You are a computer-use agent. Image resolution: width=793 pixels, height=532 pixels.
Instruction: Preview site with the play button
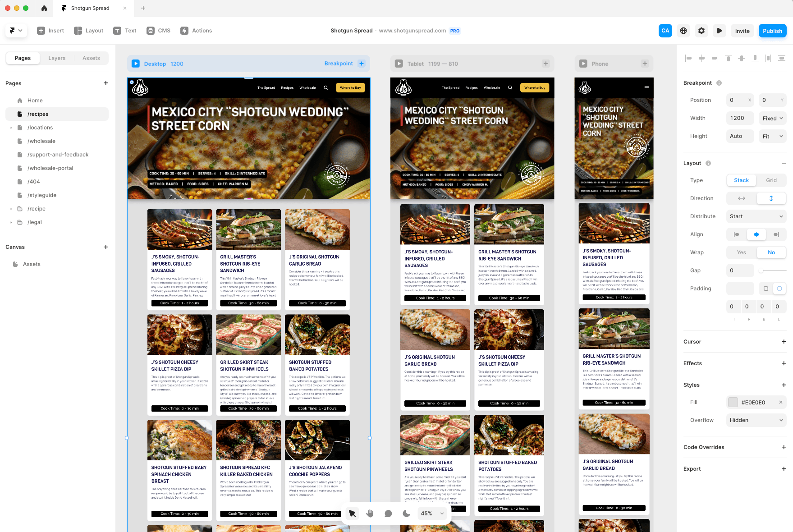point(720,31)
